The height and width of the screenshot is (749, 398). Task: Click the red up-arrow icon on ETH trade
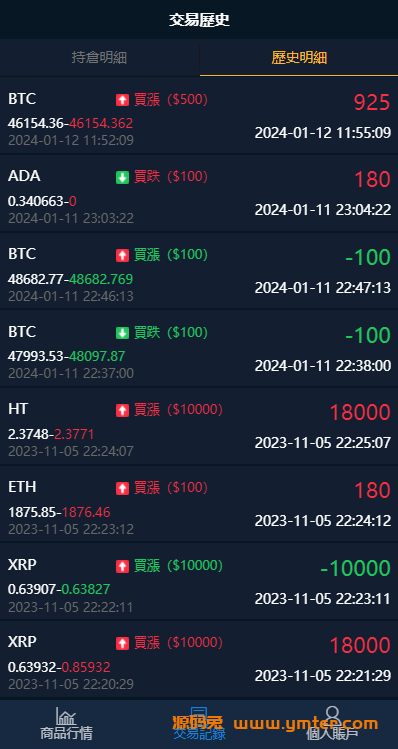click(122, 488)
